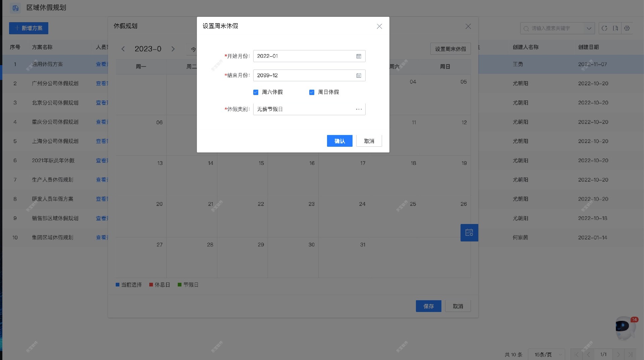Click the 新增方案 button
644x360 pixels.
29,28
